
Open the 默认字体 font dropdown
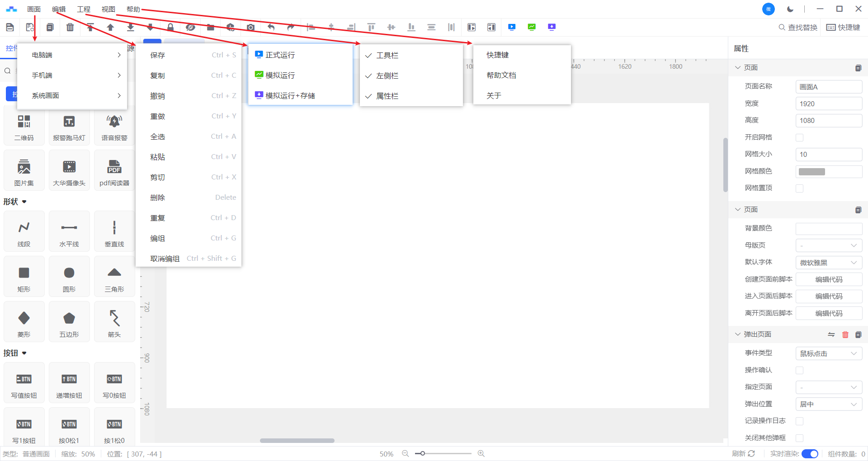click(x=828, y=263)
